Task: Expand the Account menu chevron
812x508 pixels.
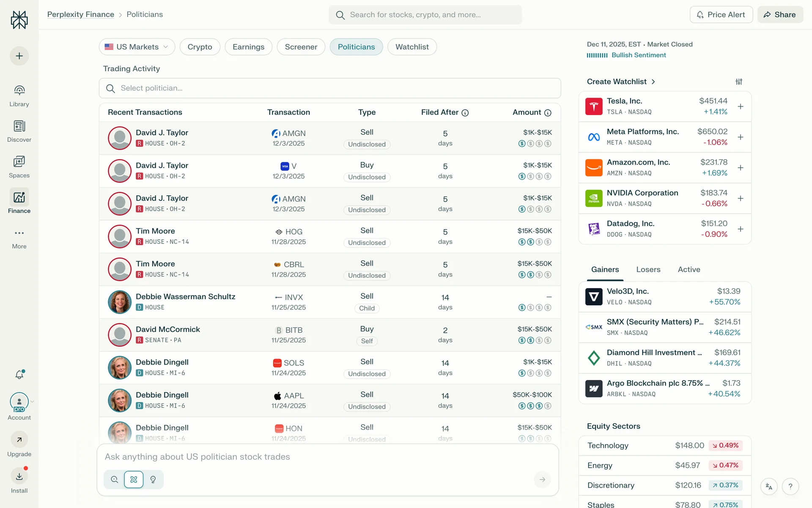Action: coord(32,401)
